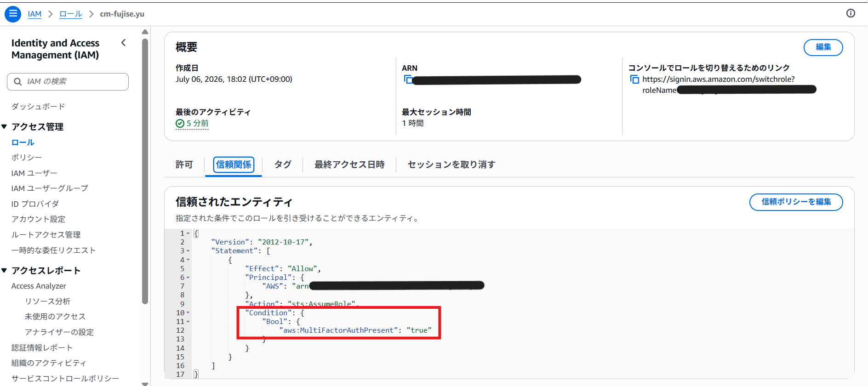Fold the statement object at line 4

(x=188, y=260)
